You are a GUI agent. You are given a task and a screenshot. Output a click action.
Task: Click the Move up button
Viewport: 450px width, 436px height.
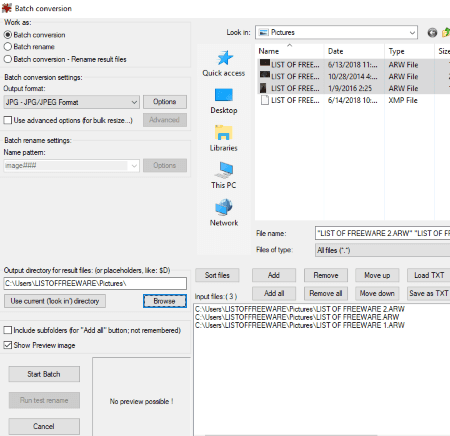(x=377, y=275)
